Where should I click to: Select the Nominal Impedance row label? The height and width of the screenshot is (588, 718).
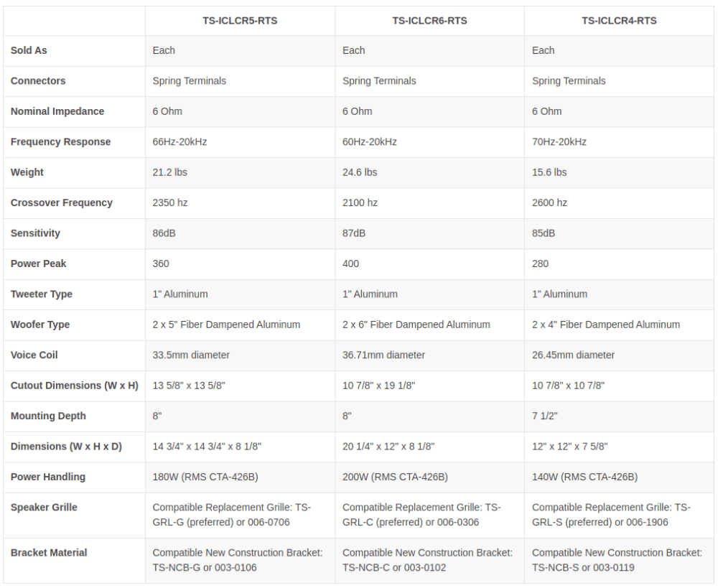coord(57,111)
